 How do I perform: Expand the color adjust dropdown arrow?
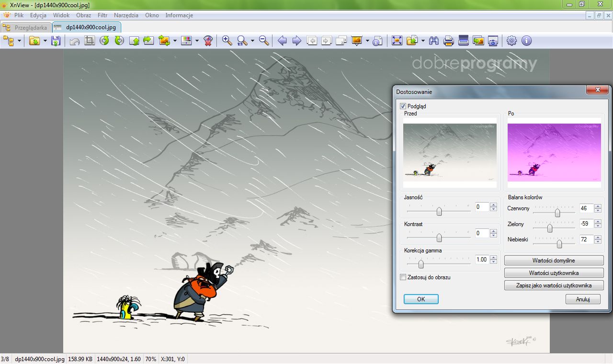197,41
